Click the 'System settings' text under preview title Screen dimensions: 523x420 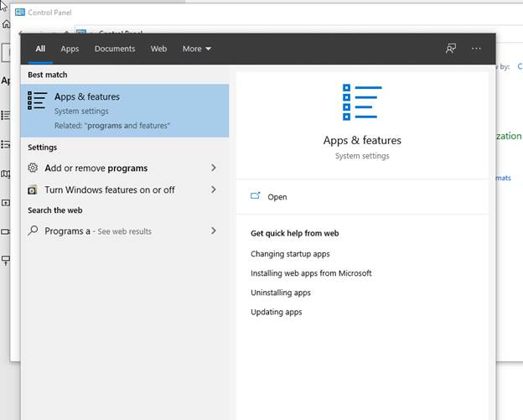362,156
